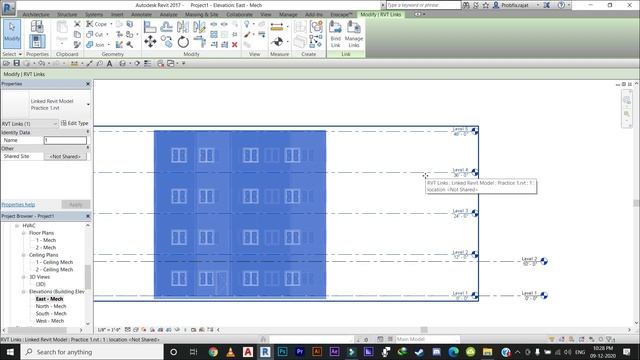Select the Mirror - Draw Axis tool

pyautogui.click(x=199, y=27)
